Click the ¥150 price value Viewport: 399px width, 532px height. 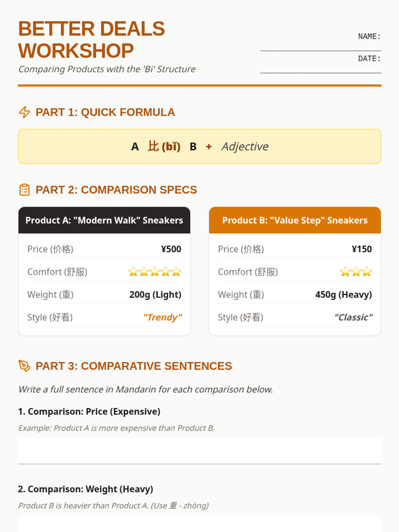click(361, 249)
